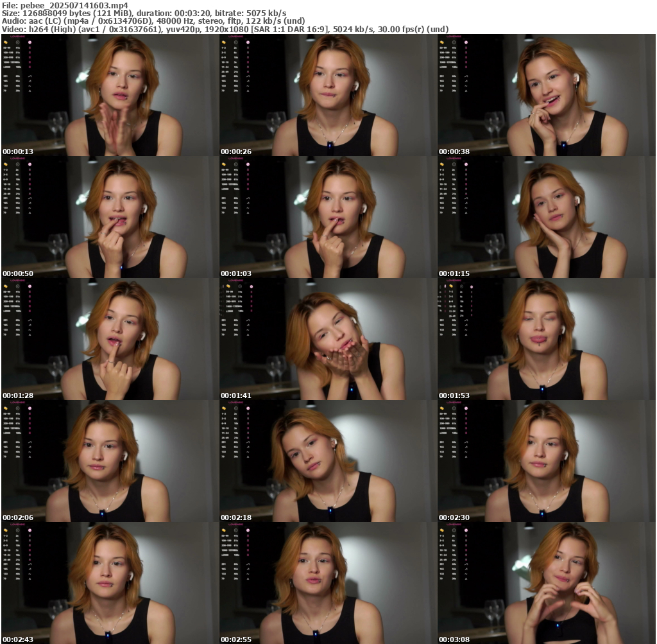Open the thumbnail at timestamp 00:02:18
Screen dimensions: 657x644
[328, 460]
